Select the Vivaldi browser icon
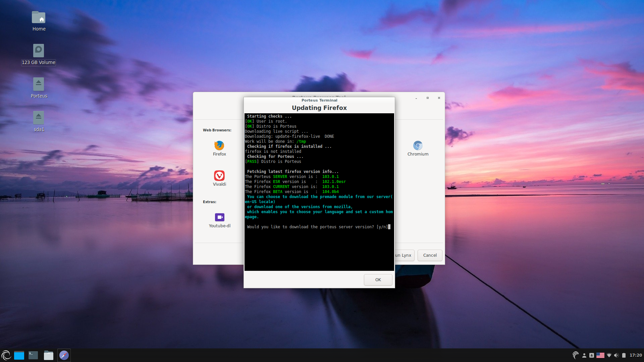Viewport: 644px width, 362px height. [x=219, y=176]
